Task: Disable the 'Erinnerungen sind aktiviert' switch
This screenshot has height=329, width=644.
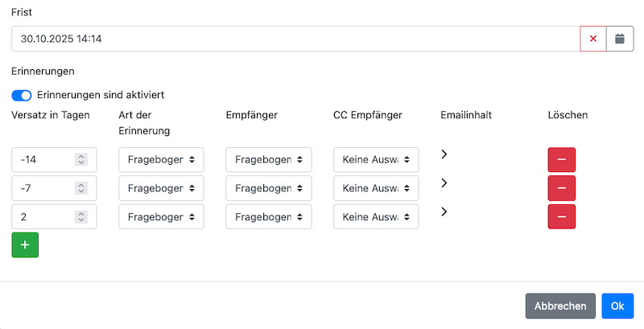Action: point(21,95)
